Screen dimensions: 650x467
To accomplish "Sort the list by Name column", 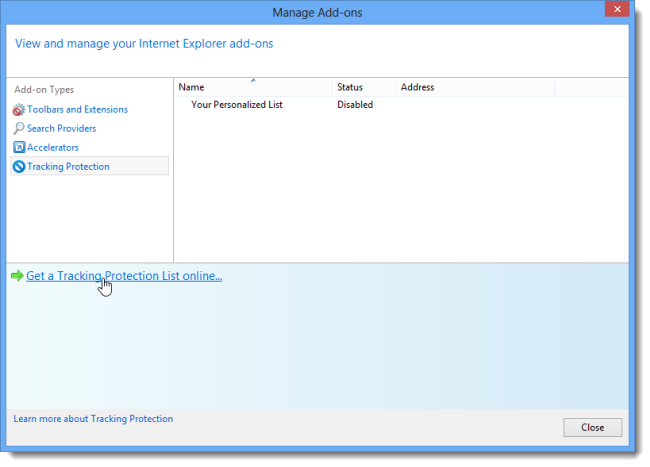I will (x=253, y=87).
